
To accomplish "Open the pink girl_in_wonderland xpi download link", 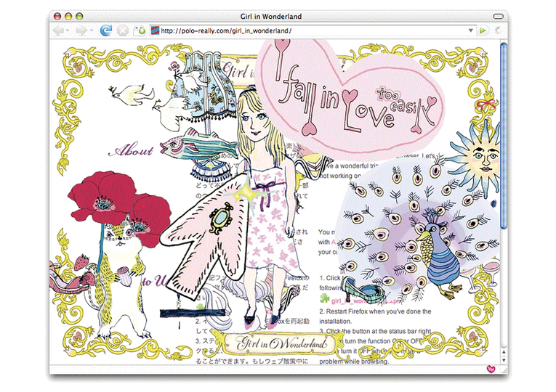I will [356, 299].
